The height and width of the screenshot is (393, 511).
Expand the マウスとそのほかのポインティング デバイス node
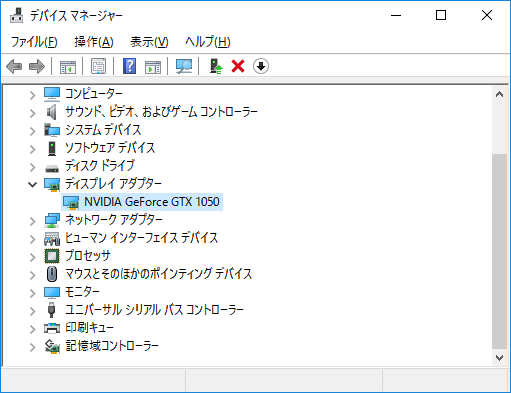pyautogui.click(x=32, y=275)
